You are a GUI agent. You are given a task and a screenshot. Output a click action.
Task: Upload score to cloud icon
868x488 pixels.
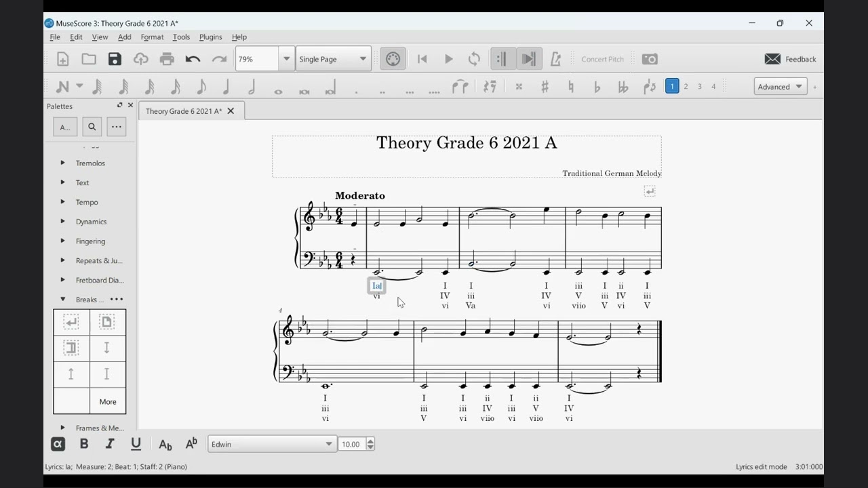[x=140, y=59]
